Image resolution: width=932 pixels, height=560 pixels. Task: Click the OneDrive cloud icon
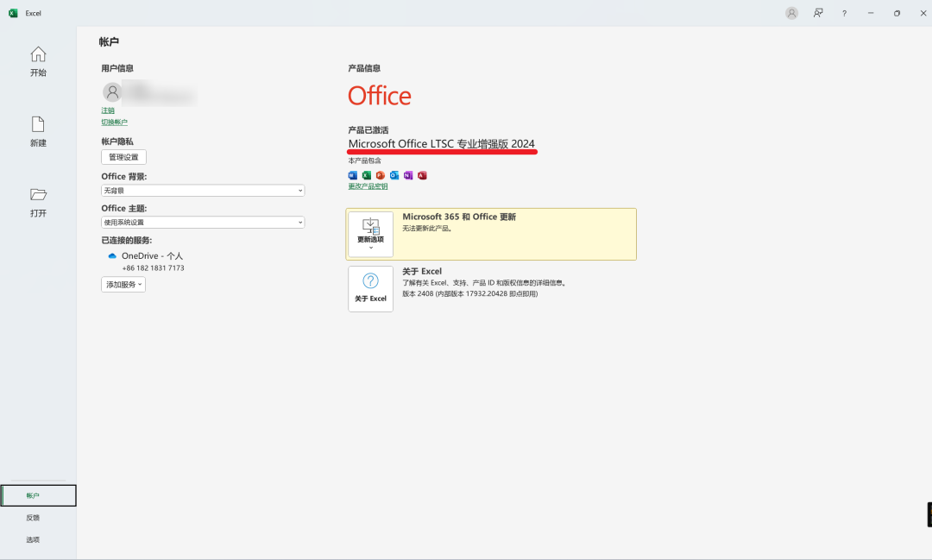coord(111,255)
